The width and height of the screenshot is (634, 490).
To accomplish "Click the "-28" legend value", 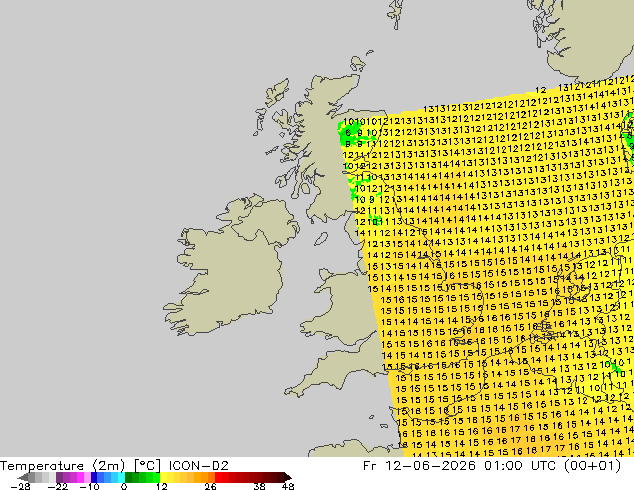I will [20, 486].
